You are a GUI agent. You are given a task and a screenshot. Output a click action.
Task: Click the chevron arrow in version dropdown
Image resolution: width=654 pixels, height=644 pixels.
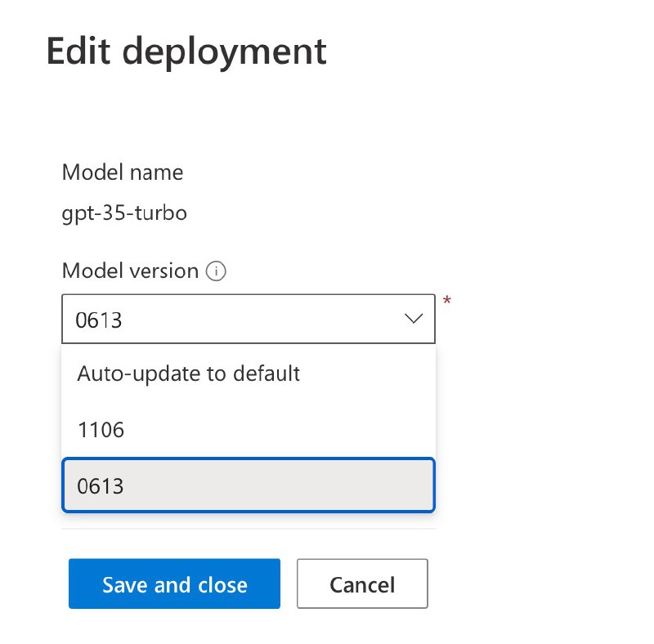point(414,319)
